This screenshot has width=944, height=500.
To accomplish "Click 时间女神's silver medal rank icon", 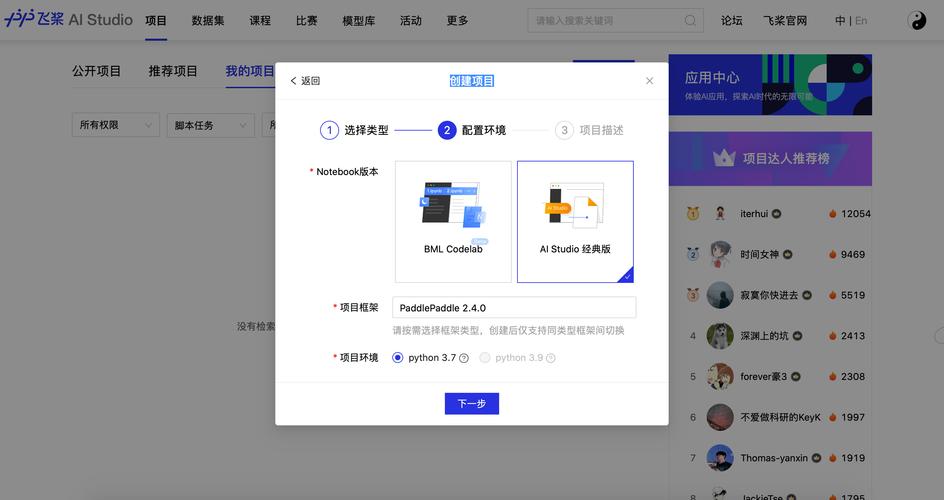I will (x=693, y=254).
